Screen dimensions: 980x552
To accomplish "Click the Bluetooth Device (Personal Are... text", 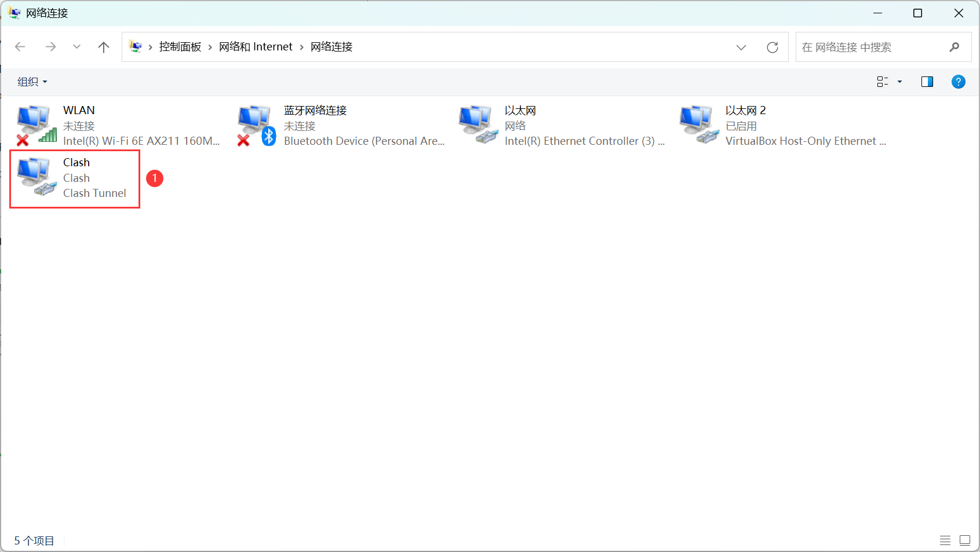I will click(364, 141).
